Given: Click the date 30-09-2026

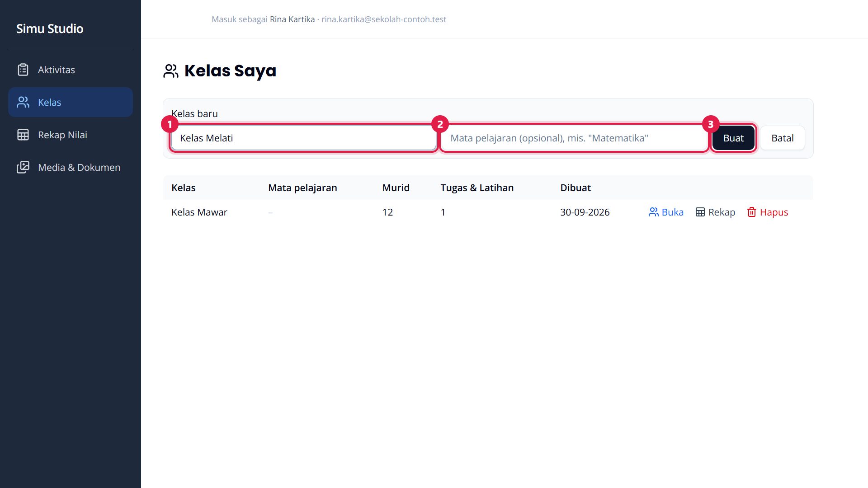Looking at the screenshot, I should [x=585, y=212].
